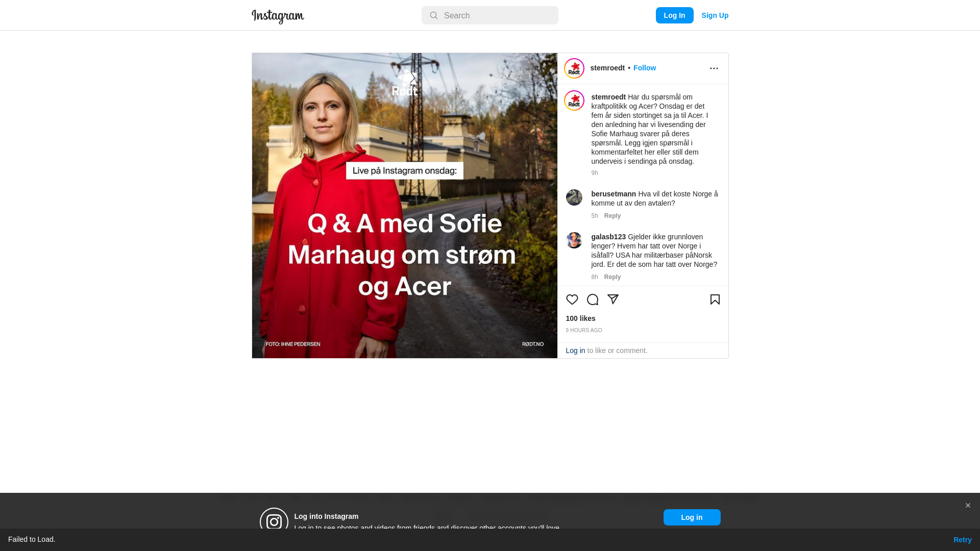The image size is (980, 551).
Task: Click Retry on the failed load bar
Action: click(962, 540)
